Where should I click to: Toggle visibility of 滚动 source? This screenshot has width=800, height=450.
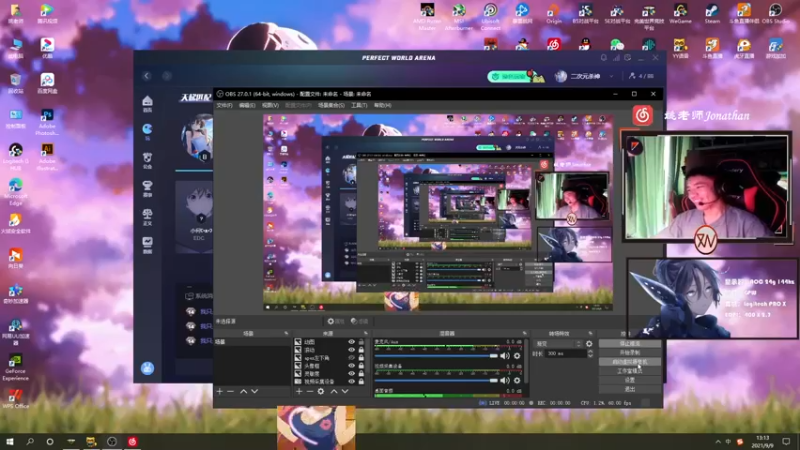click(352, 350)
